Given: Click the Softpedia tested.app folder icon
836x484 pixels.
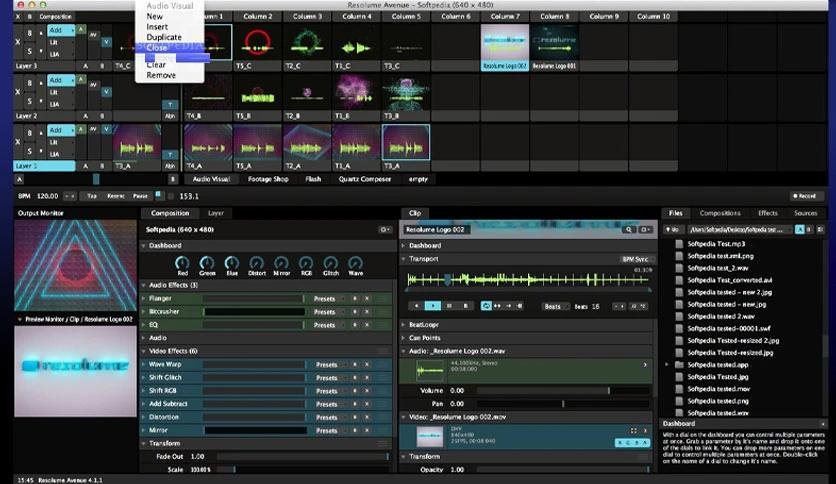Looking at the screenshot, I should (679, 365).
